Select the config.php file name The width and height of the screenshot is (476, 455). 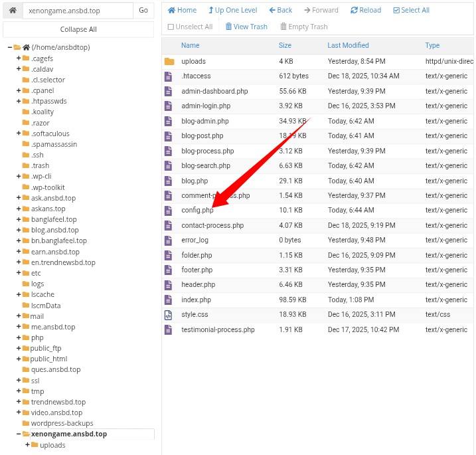point(197,210)
